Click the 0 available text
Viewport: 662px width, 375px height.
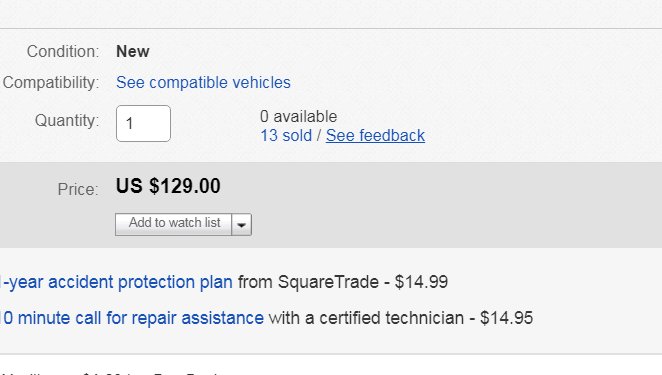298,116
